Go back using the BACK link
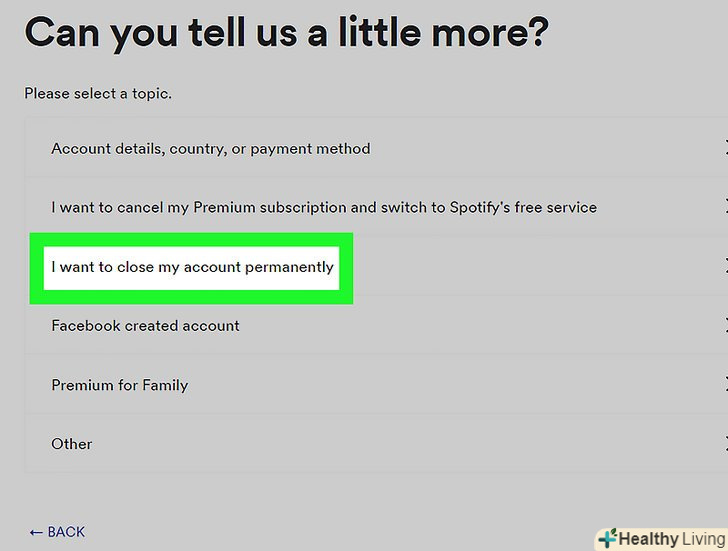Screen dimensions: 728x551 (66, 532)
